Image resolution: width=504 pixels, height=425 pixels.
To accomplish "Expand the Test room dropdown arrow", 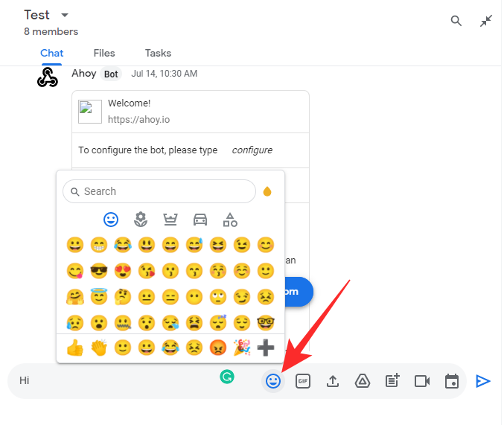I will (x=65, y=16).
